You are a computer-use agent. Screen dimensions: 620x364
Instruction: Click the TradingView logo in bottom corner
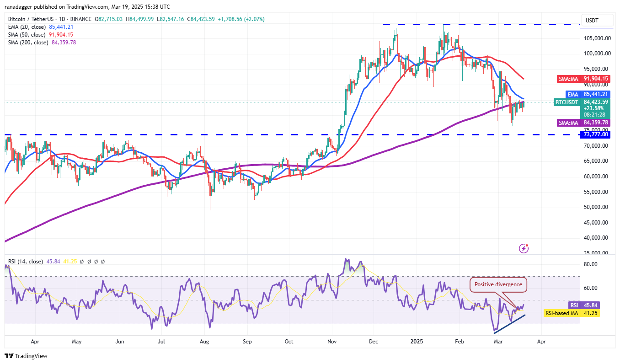(26, 356)
